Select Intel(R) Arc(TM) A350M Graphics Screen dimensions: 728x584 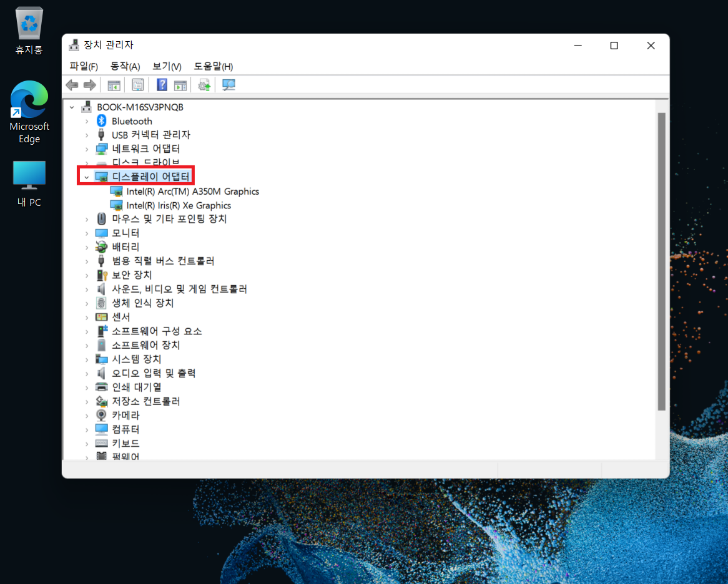pos(193,191)
